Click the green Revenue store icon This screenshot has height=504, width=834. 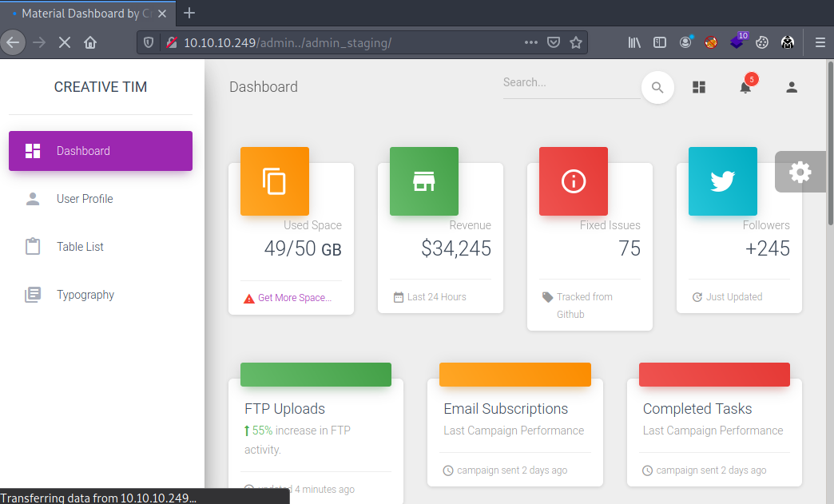pos(423,181)
